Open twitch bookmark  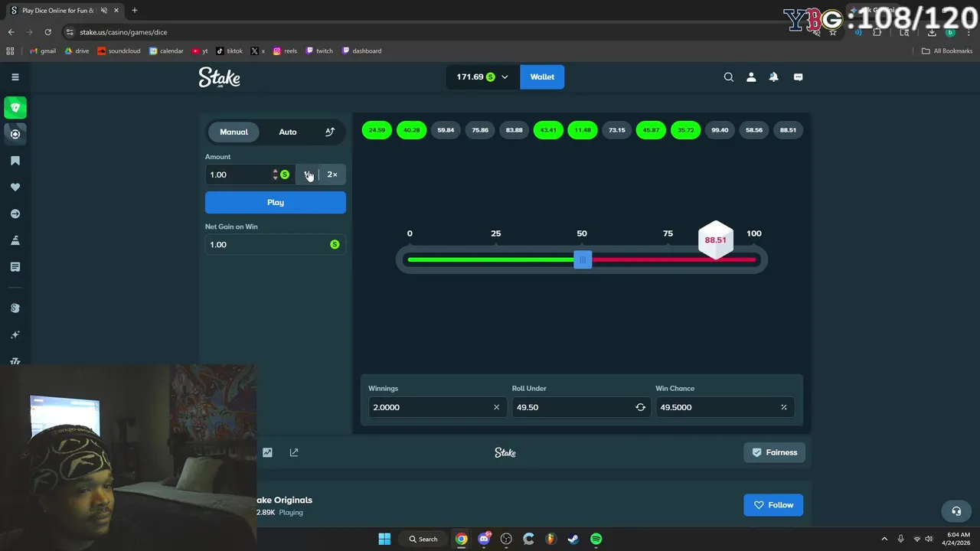(319, 51)
